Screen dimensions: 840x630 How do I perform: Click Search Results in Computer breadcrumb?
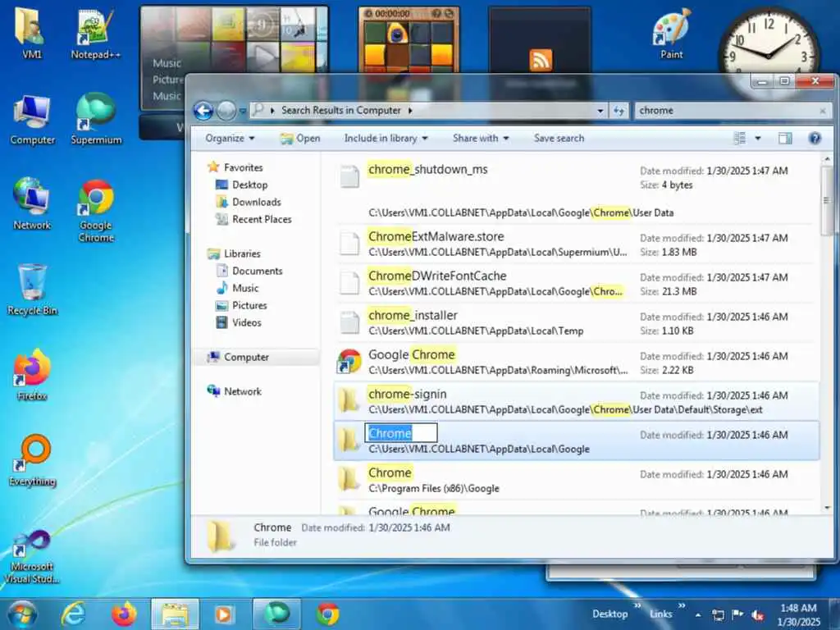point(340,111)
